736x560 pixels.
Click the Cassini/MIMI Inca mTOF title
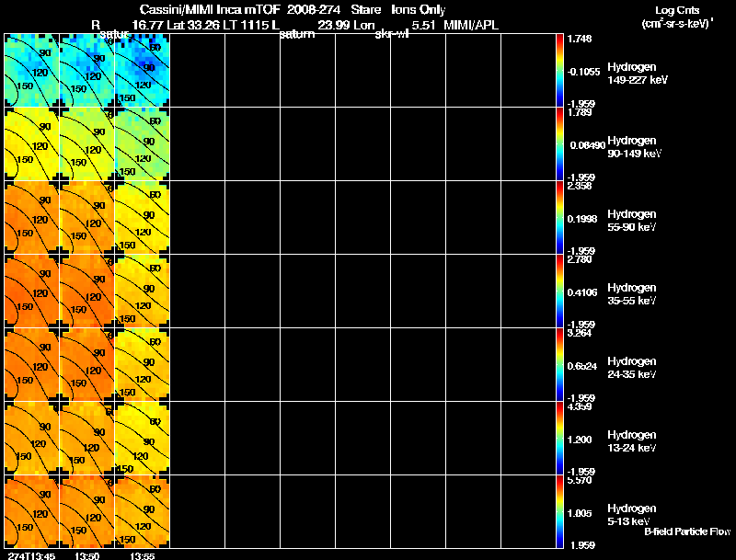210,9
